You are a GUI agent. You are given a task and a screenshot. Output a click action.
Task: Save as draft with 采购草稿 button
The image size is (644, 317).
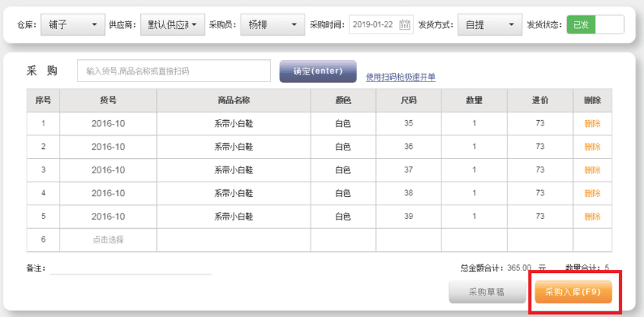(487, 292)
